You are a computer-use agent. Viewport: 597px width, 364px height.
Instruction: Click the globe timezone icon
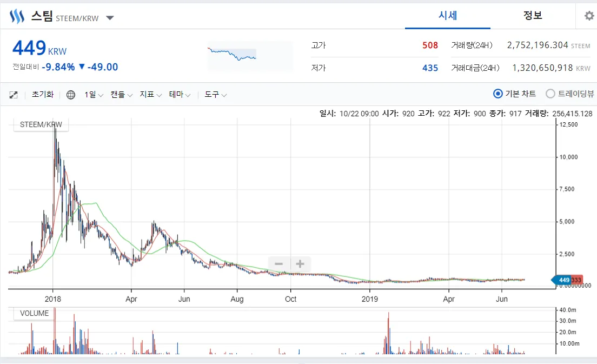click(x=70, y=95)
